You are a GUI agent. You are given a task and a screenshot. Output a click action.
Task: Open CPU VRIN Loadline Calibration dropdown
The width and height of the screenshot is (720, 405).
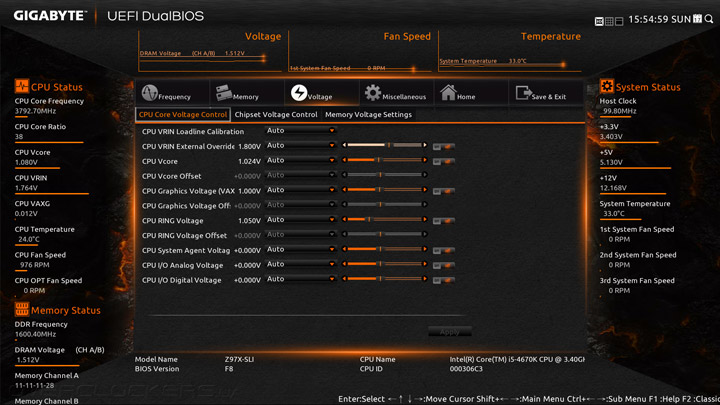coord(300,131)
